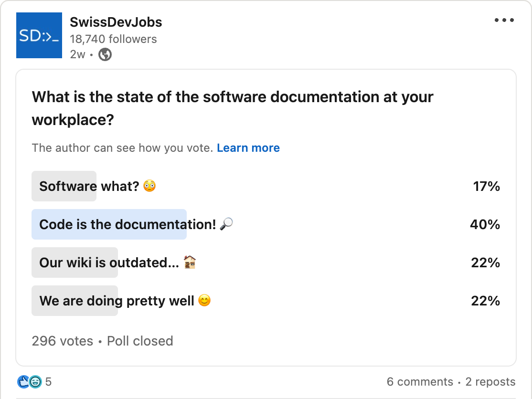Open the post overflow options dropdown
This screenshot has height=399, width=532.
[x=504, y=20]
